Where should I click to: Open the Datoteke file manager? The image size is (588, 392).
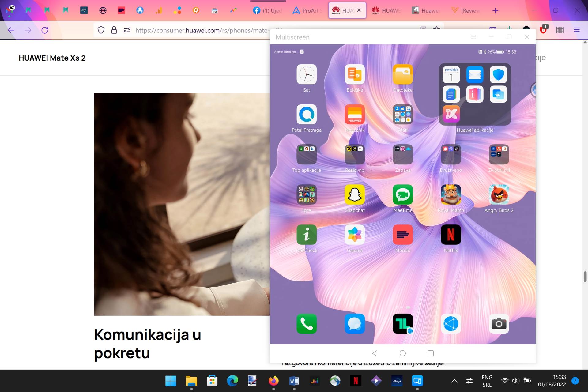coord(403,74)
